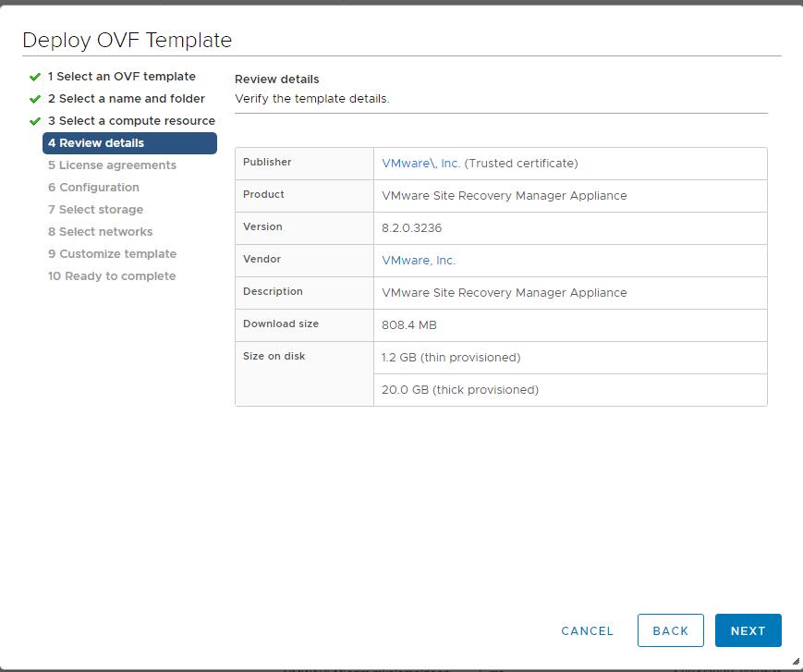Screen dimensions: 803x672
Task: Go to step 1 Select an OVF template
Action: point(122,77)
